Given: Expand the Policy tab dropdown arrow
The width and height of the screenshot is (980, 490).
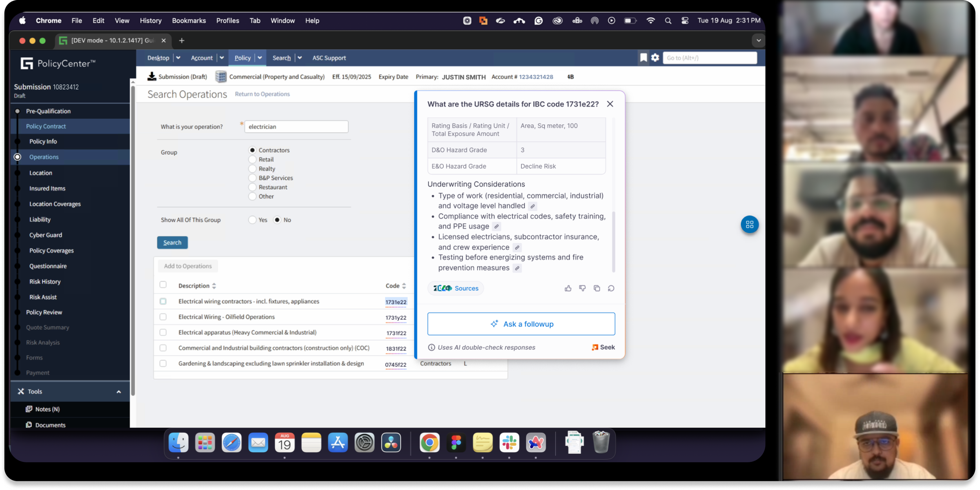Looking at the screenshot, I should tap(260, 58).
